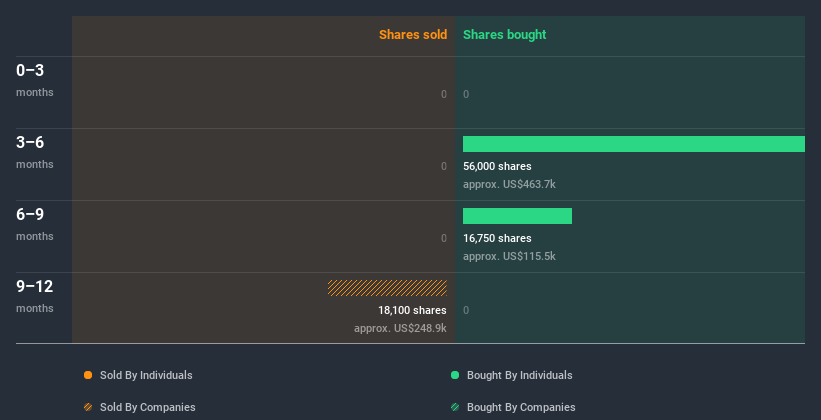Click the 0–3 months row label

click(35, 80)
